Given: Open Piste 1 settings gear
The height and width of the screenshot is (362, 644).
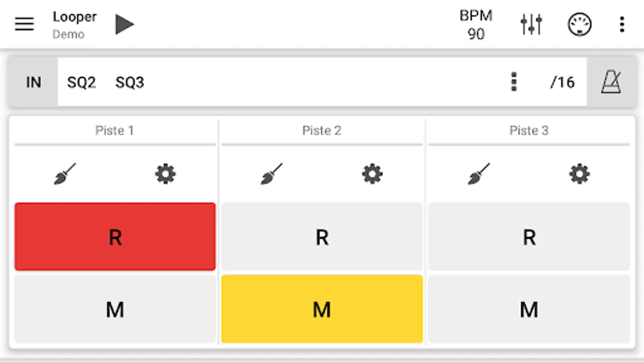Looking at the screenshot, I should click(x=165, y=174).
